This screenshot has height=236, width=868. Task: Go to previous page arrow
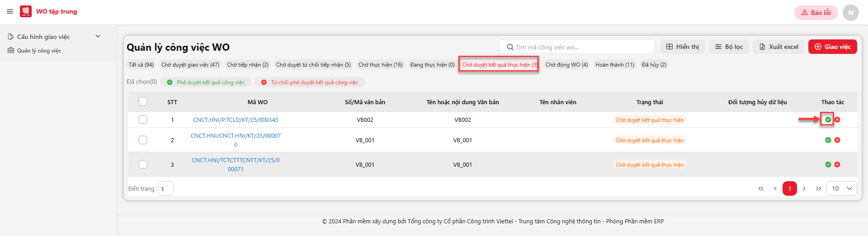click(x=775, y=188)
